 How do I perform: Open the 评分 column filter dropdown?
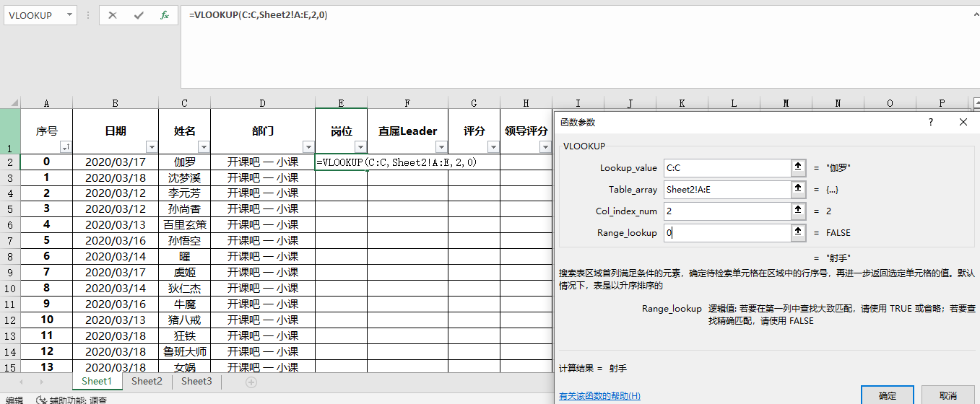click(x=493, y=147)
